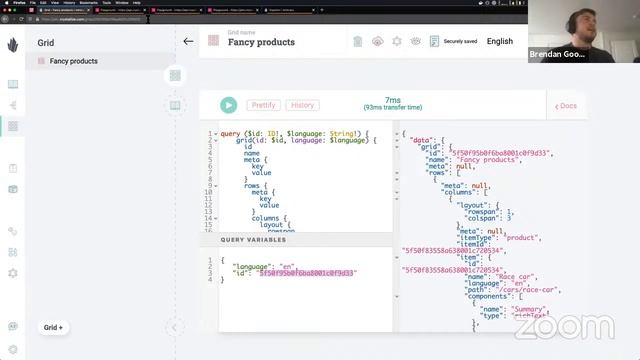The height and width of the screenshot is (360, 640).
Task: Open the Firefox menu in the menu bar
Action: click(x=19, y=2)
